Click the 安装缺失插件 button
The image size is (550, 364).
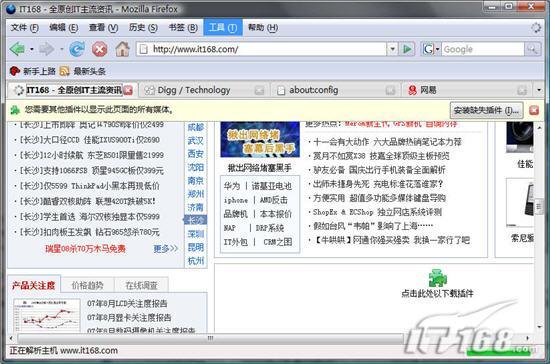pos(487,110)
